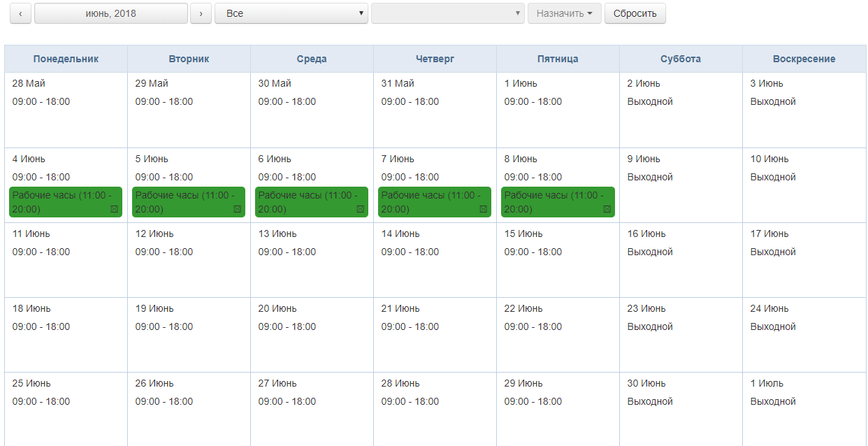
Task: Remove working hours entry on 5 Июнь
Action: [x=237, y=209]
